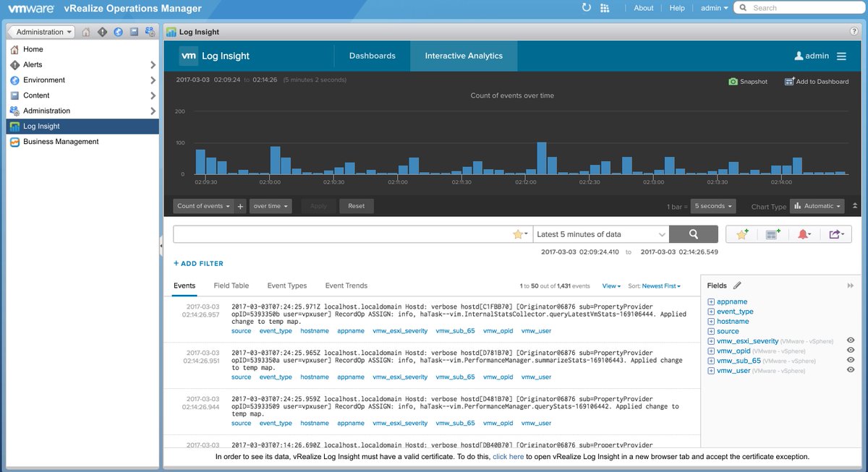Expand the Environment navigation chevron

point(153,80)
